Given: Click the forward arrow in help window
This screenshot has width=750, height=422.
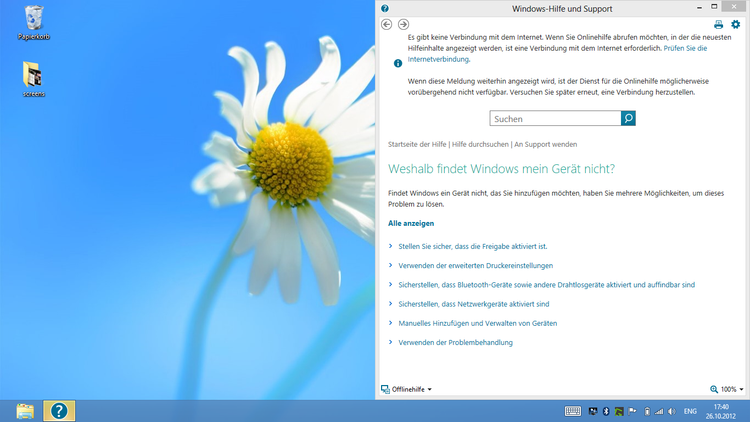Looking at the screenshot, I should (x=403, y=25).
